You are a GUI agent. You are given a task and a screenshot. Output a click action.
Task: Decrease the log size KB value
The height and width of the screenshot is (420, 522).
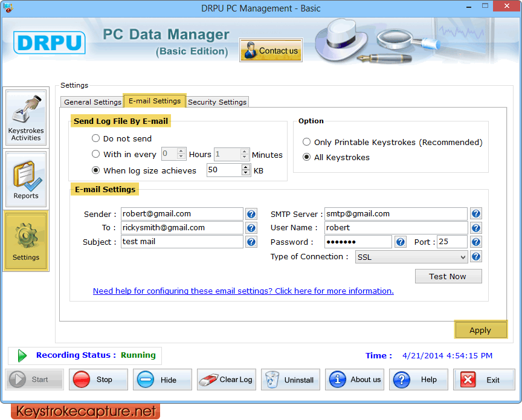click(x=246, y=172)
